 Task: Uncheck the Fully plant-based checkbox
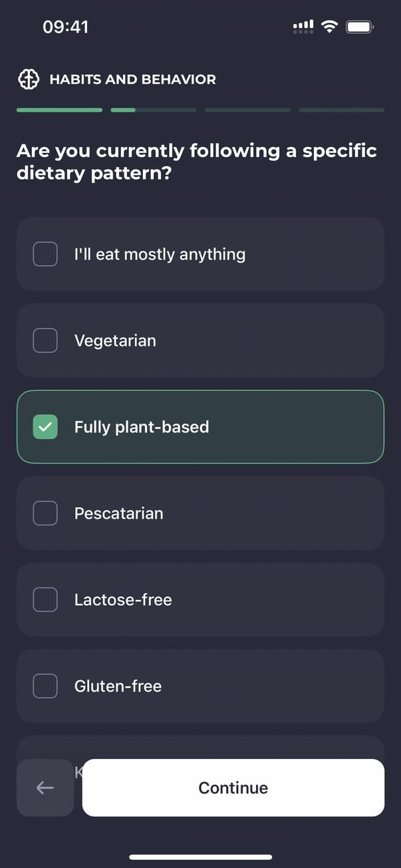click(45, 427)
